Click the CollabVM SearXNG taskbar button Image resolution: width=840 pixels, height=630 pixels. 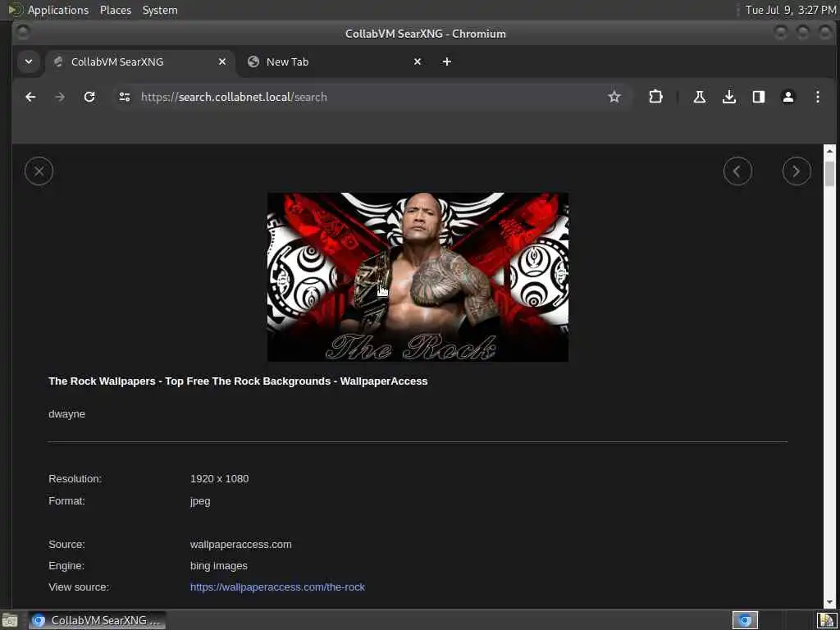pyautogui.click(x=97, y=620)
